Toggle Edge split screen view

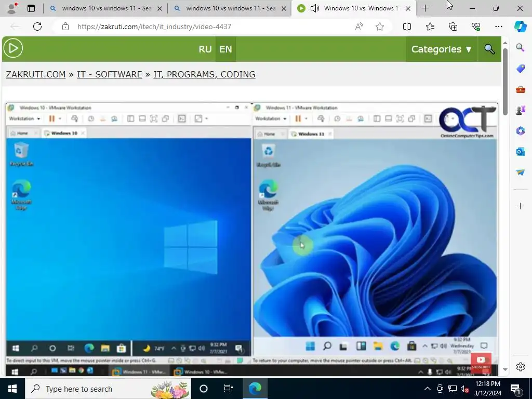pos(407,26)
